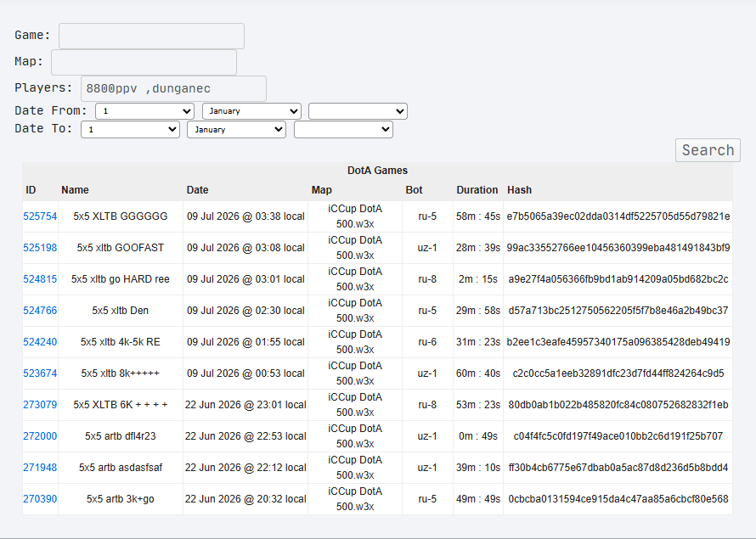Click hash starting with 80db0ab1b022

click(x=618, y=405)
